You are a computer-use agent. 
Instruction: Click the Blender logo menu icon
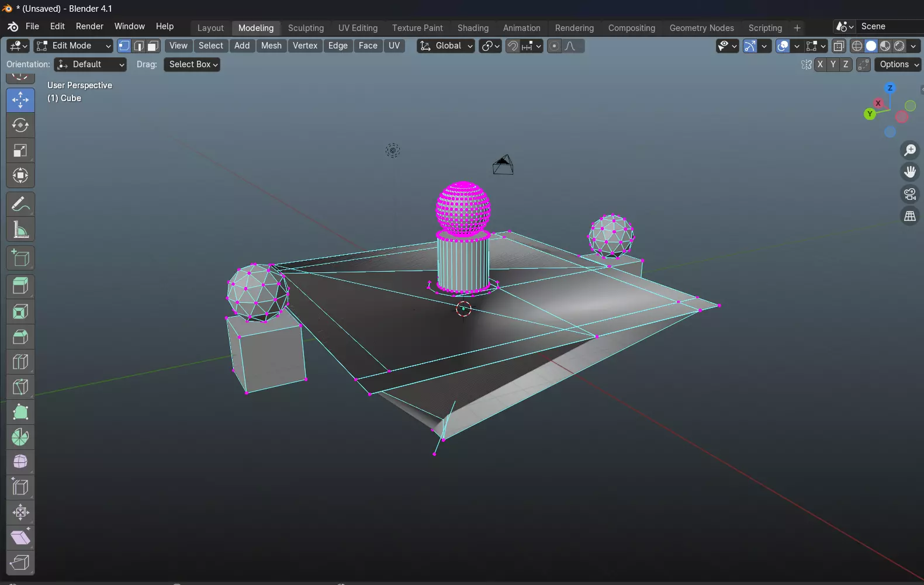point(13,27)
